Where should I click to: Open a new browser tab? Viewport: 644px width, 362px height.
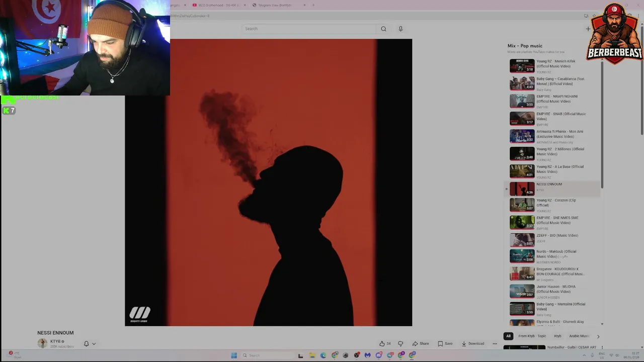coord(313,5)
